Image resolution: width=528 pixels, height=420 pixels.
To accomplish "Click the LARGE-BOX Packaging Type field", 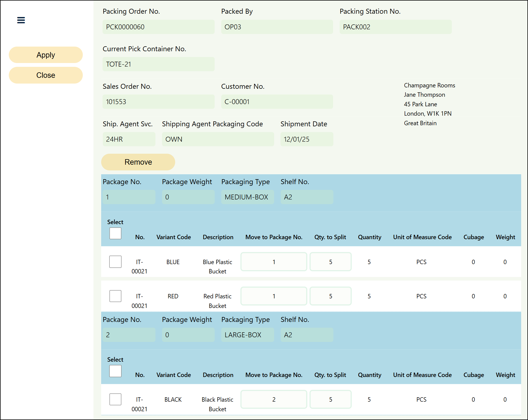I will click(247, 335).
